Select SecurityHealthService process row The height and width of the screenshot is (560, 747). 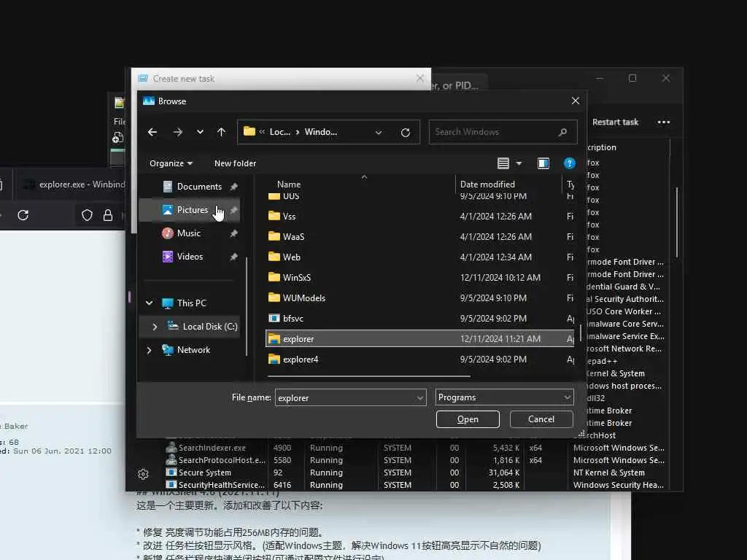coord(414,485)
